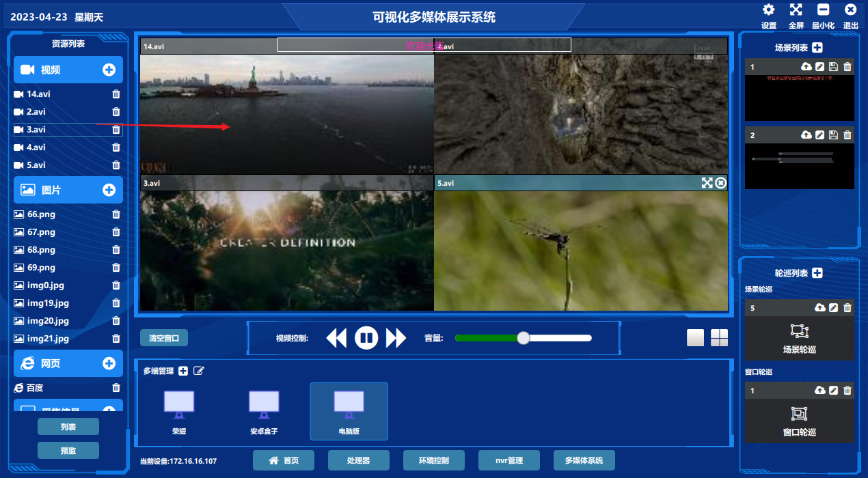Open the 列表 view button
Viewport: 868px width, 478px height.
68,427
